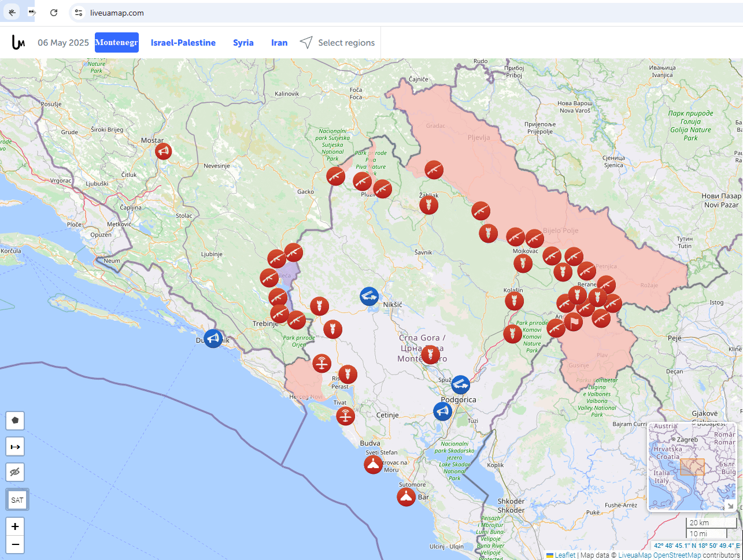Select the polygon draw tool
This screenshot has height=560, width=743.
[x=15, y=420]
